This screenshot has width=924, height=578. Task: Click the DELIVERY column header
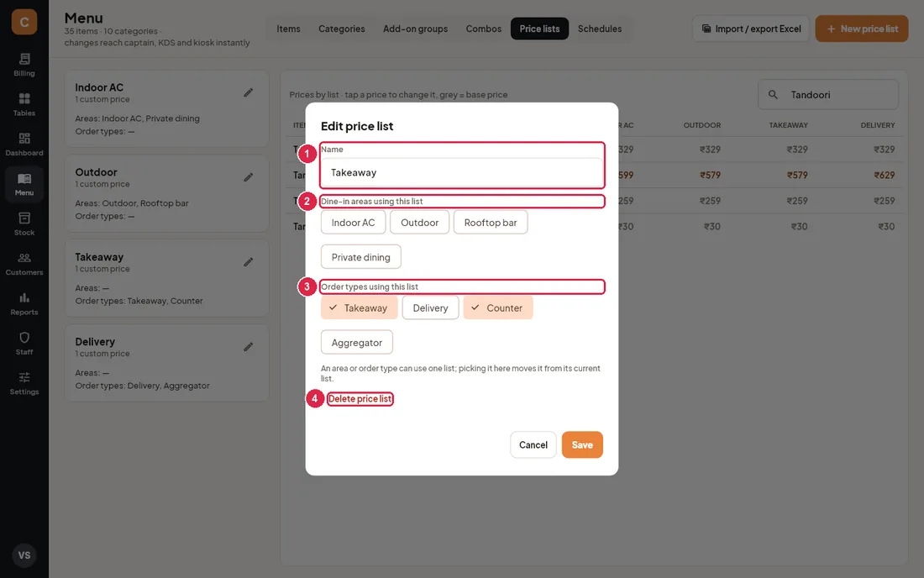coord(878,125)
